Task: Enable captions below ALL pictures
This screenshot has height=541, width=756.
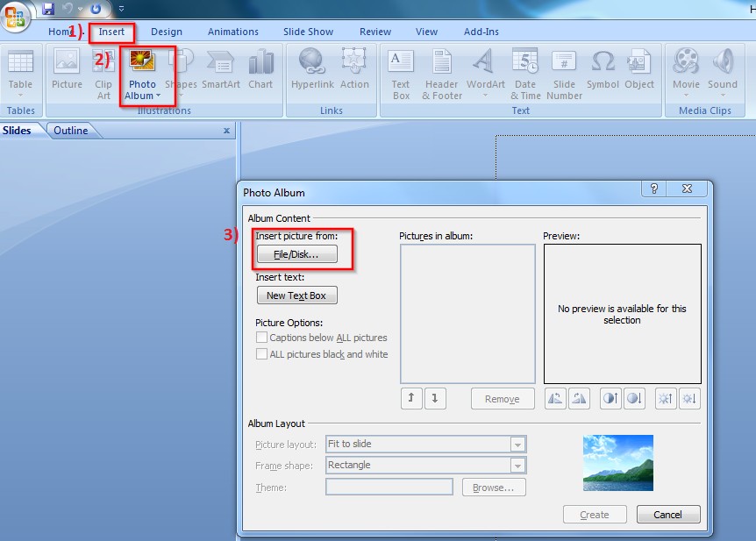Action: 260,338
